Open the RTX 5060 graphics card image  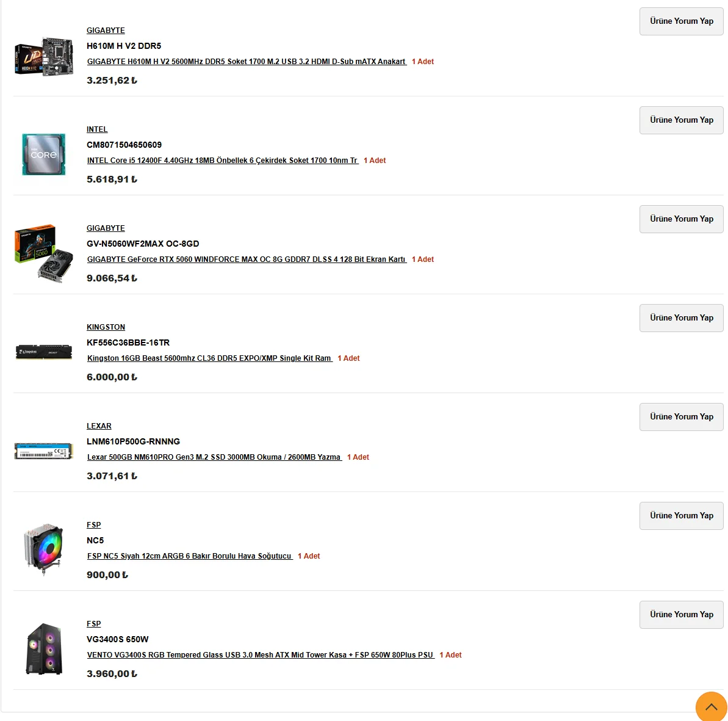(x=44, y=253)
